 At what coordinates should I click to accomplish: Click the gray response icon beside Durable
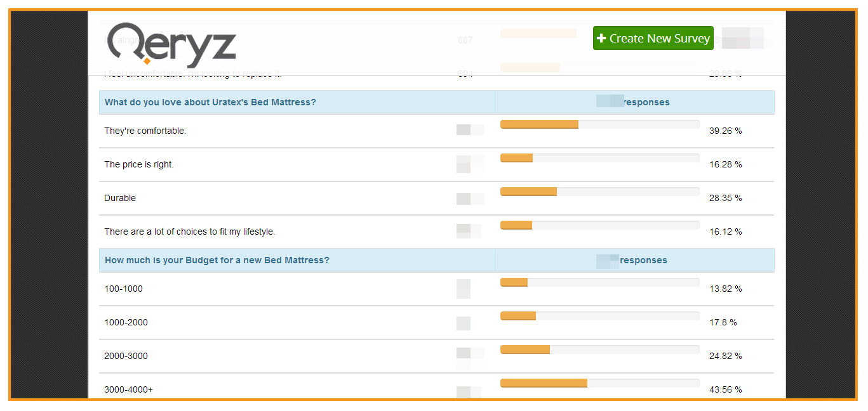469,197
